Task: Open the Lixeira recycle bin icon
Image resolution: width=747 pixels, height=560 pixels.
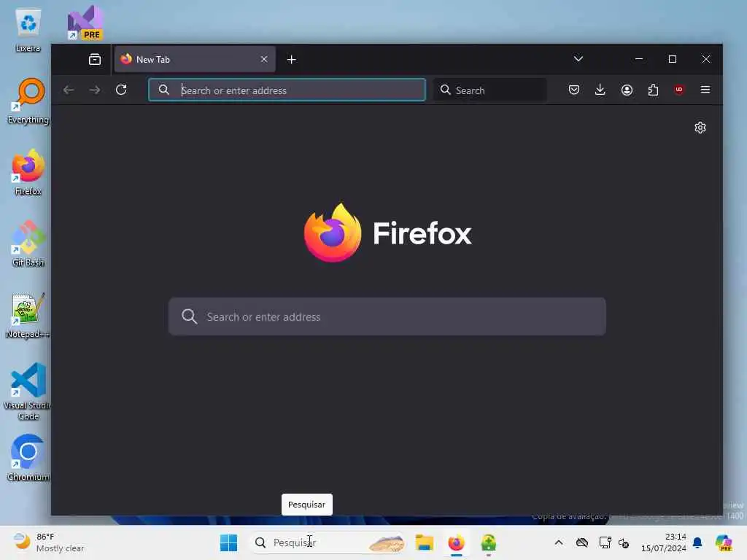Action: coord(28,29)
